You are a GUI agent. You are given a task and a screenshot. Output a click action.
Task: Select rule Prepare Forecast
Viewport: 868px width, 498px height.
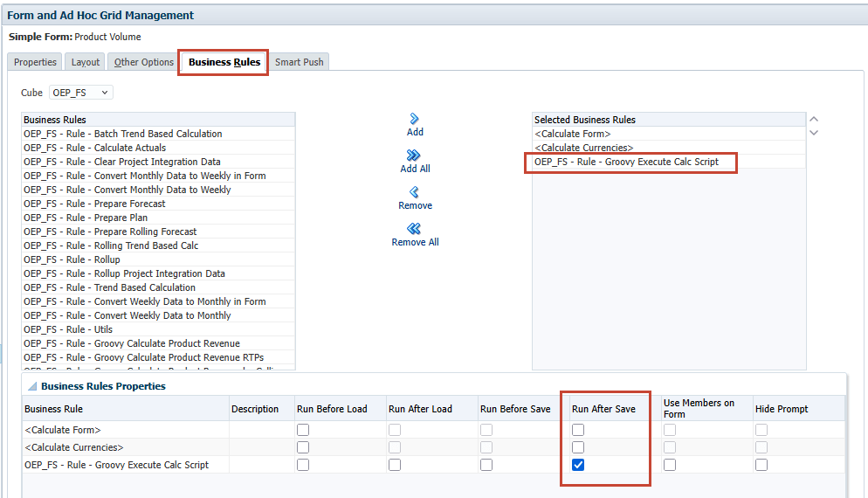[x=158, y=204]
